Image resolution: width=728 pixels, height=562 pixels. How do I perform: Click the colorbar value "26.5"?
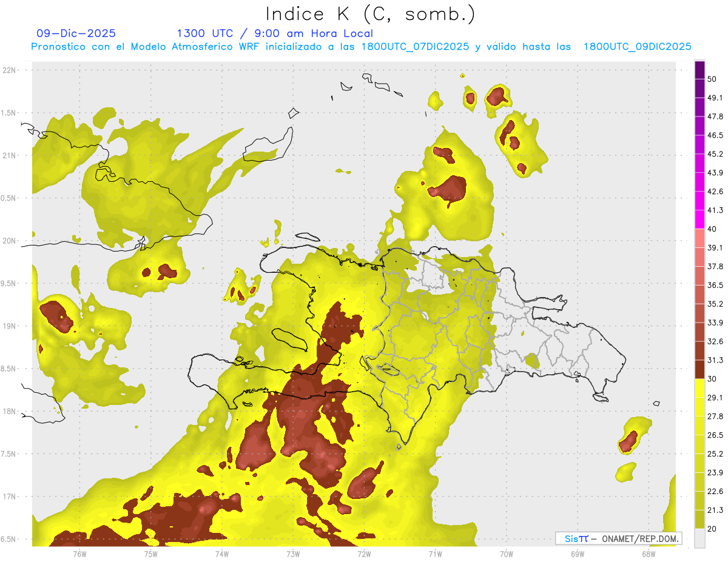pos(715,435)
